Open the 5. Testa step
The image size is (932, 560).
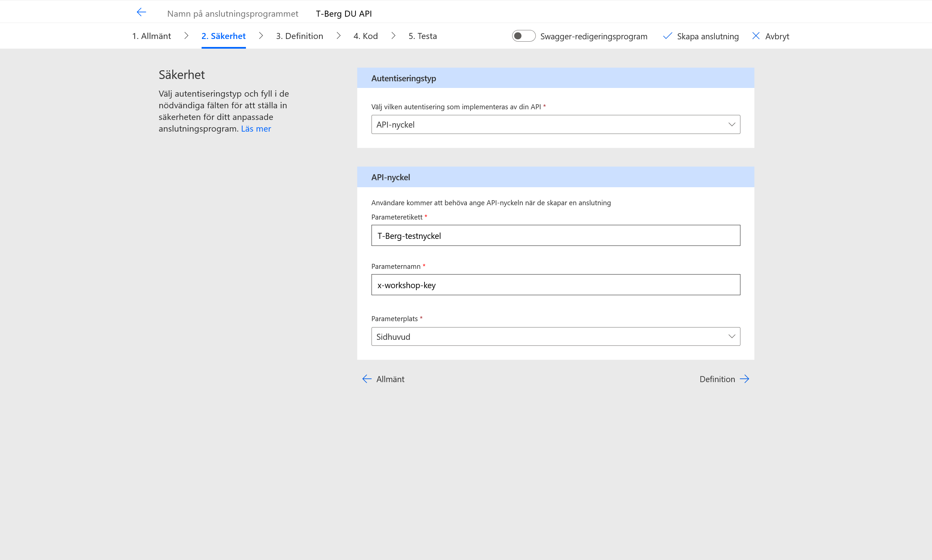423,36
